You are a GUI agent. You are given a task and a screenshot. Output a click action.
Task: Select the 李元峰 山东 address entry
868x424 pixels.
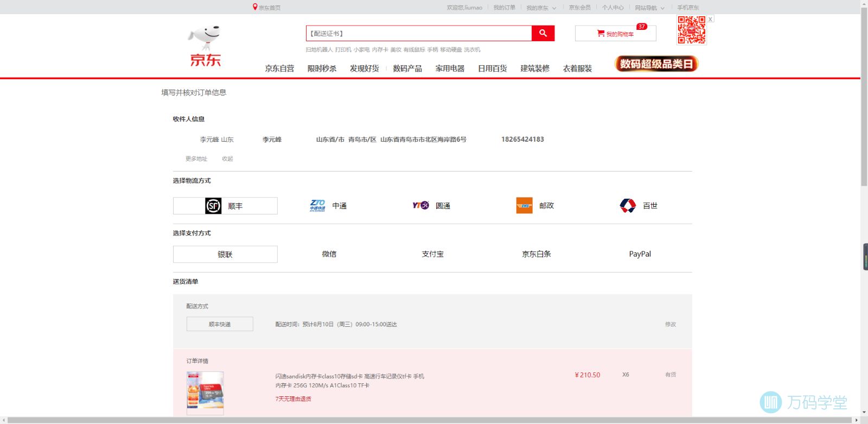(x=216, y=140)
